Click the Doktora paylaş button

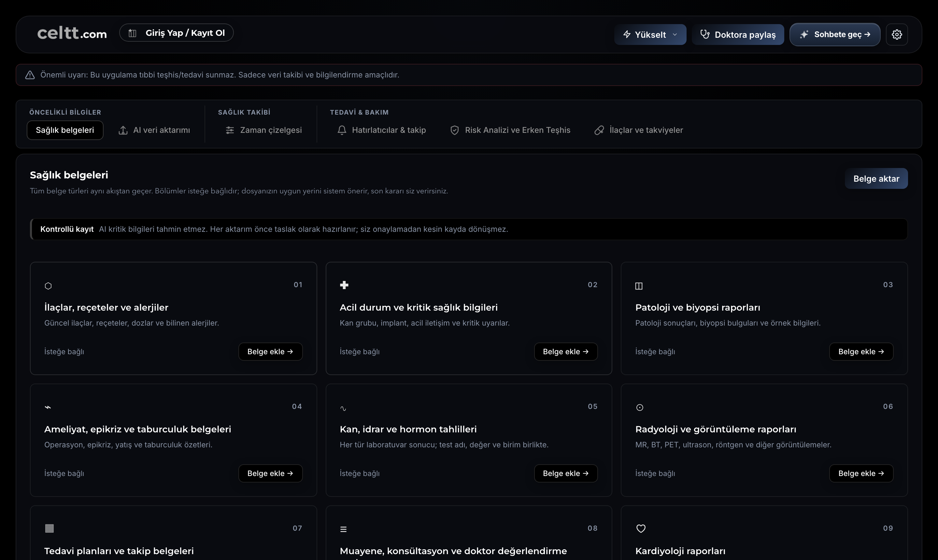[x=738, y=34]
